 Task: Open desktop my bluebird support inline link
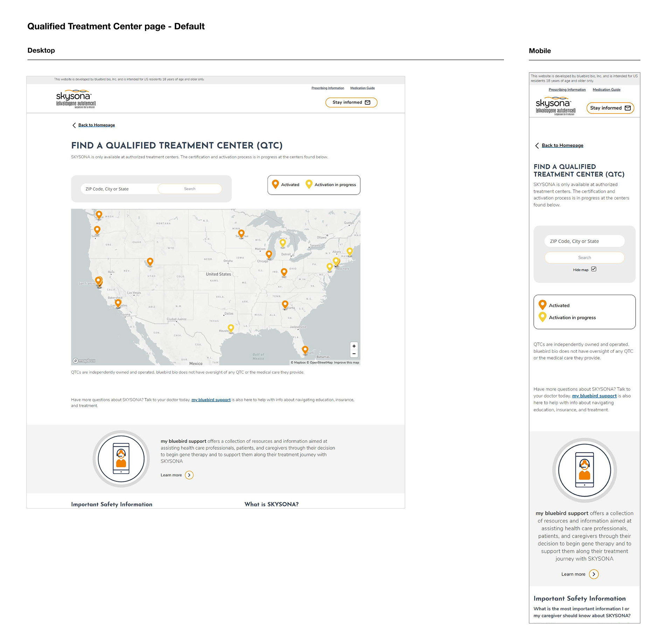[x=211, y=400]
